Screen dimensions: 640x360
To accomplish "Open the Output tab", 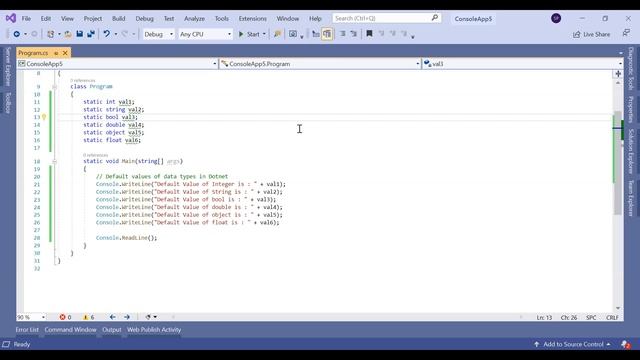I will click(111, 330).
